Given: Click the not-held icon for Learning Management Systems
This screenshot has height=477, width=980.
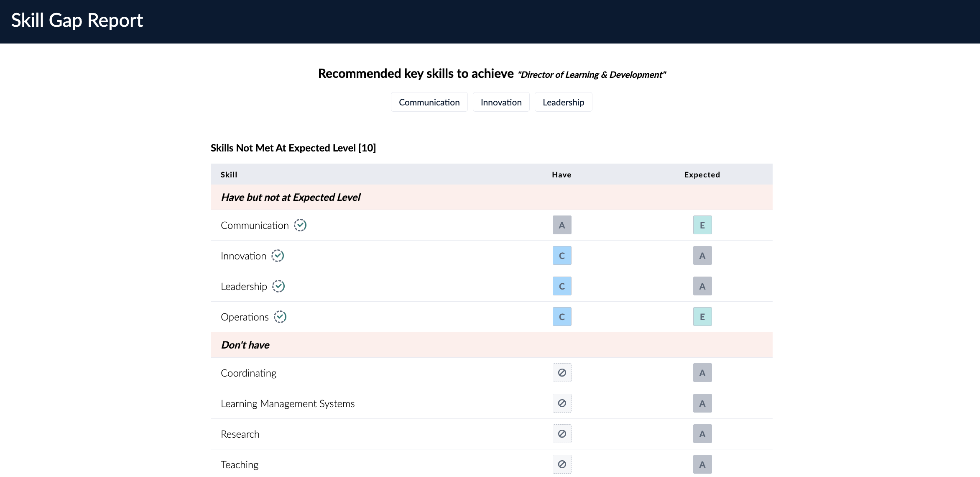Looking at the screenshot, I should tap(562, 403).
